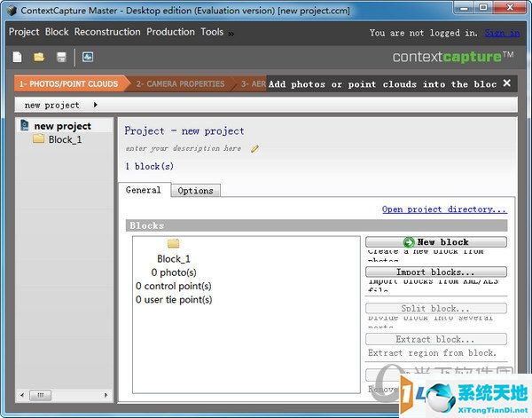Open the Production menu

click(170, 32)
